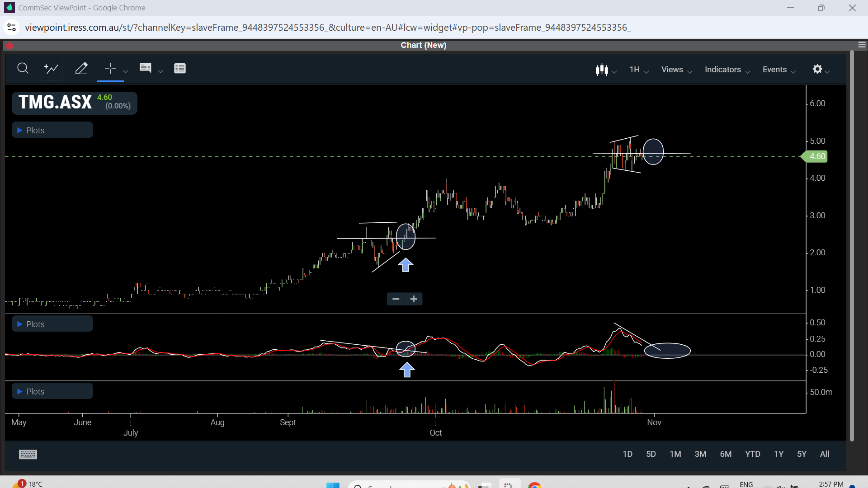The width and height of the screenshot is (868, 488).
Task: Select the 1Y time range
Action: (778, 454)
